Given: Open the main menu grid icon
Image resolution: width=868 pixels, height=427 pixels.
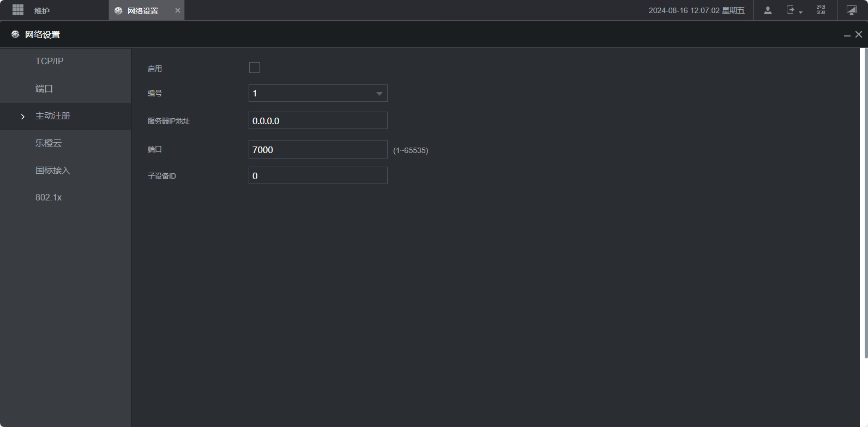Looking at the screenshot, I should tap(18, 10).
